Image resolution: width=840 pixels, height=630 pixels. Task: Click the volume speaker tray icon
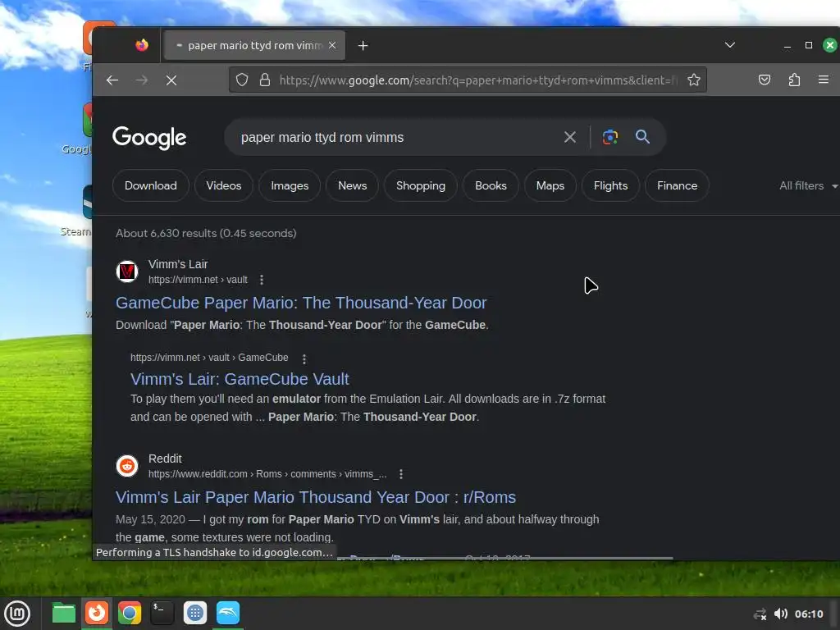(x=781, y=614)
